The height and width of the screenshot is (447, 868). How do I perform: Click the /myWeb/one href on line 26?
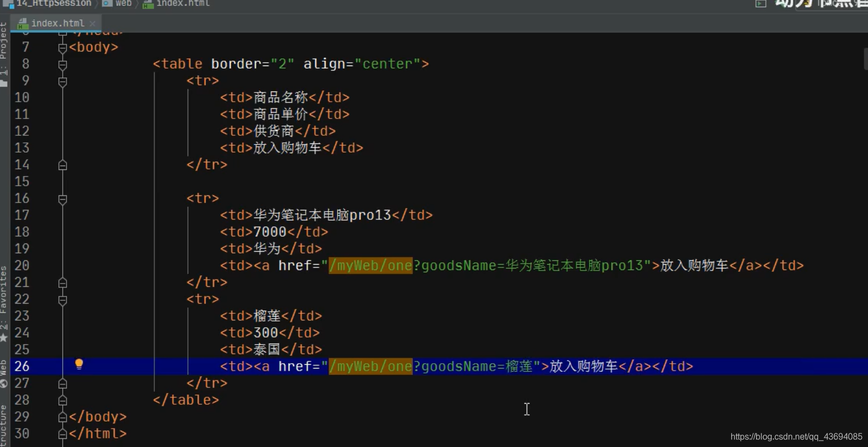coord(370,366)
